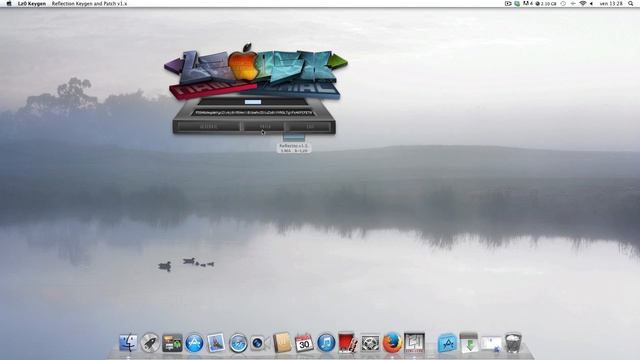
Task: Click the Gmail notifier M icon
Action: [x=528, y=3]
